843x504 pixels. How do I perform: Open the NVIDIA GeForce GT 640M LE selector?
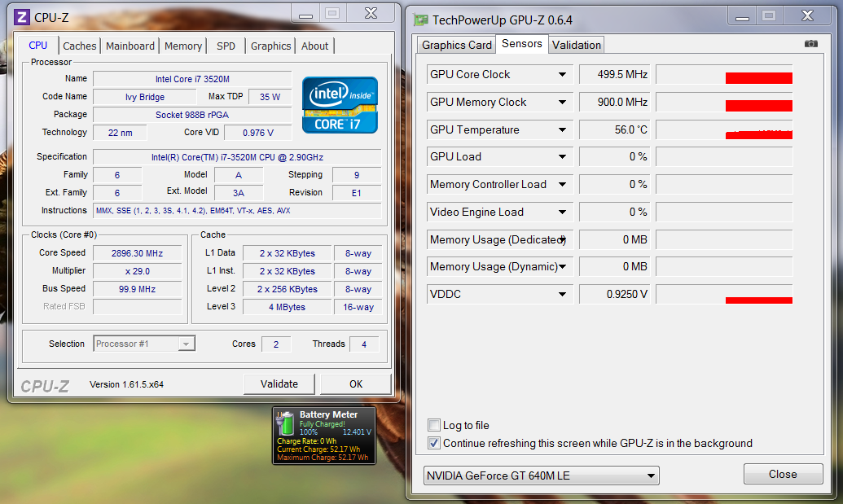pyautogui.click(x=542, y=476)
